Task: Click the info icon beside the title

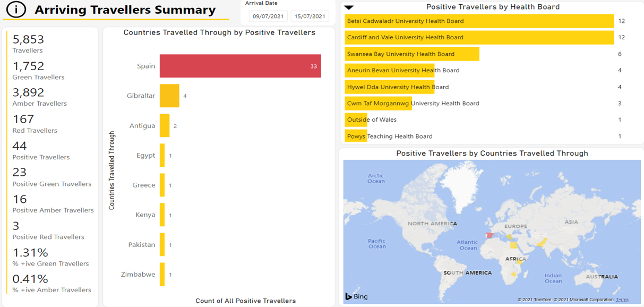Action: pyautogui.click(x=16, y=10)
